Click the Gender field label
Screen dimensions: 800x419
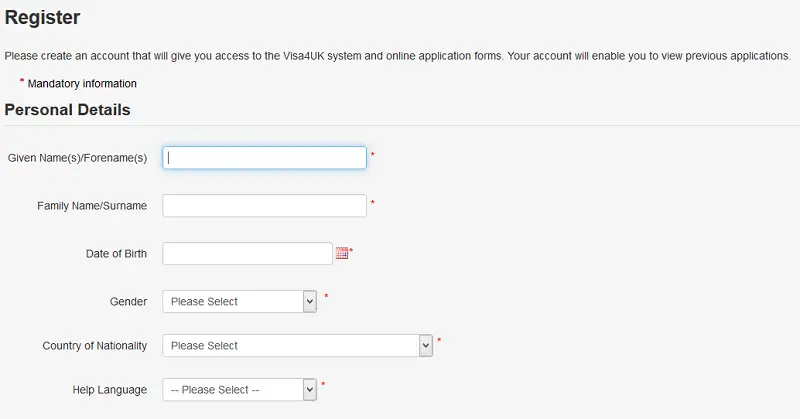point(129,302)
